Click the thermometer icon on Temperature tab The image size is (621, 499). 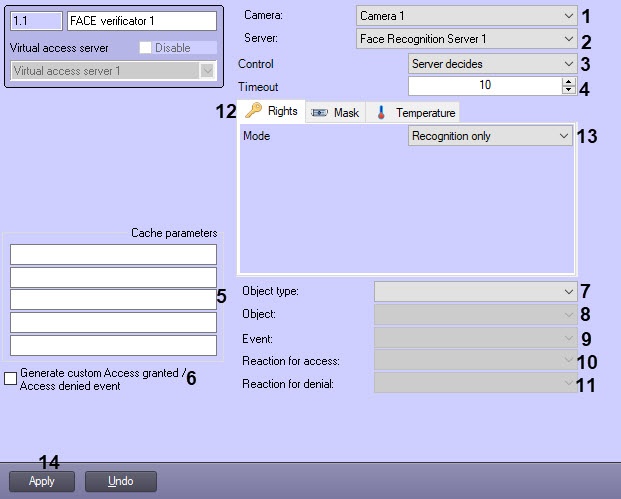(381, 113)
